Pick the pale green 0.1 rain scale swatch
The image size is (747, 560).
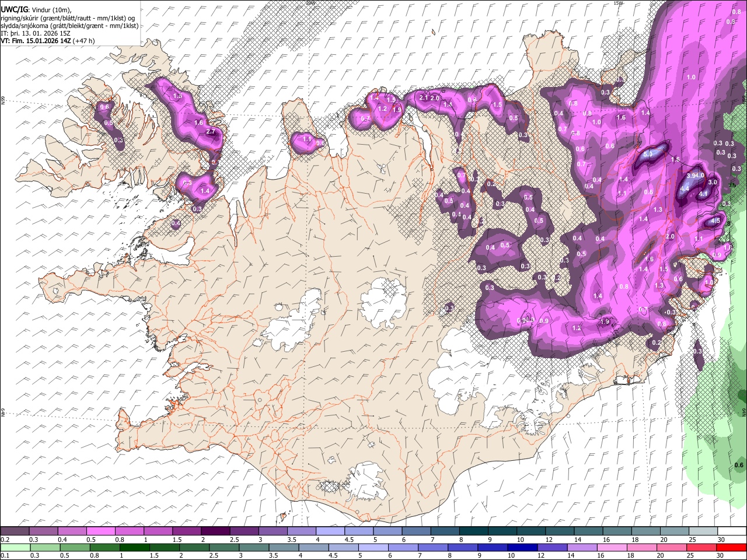click(15, 547)
